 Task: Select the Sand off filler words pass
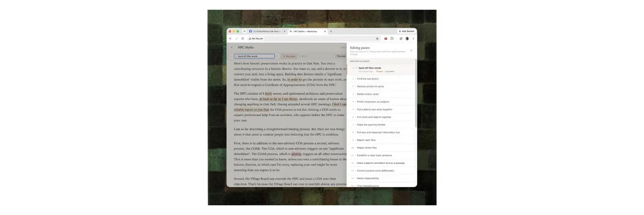[x=381, y=70]
